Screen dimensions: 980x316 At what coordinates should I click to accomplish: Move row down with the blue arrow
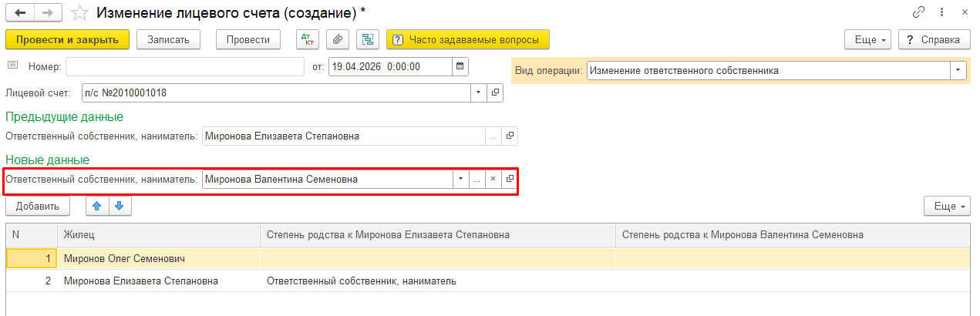tap(121, 206)
